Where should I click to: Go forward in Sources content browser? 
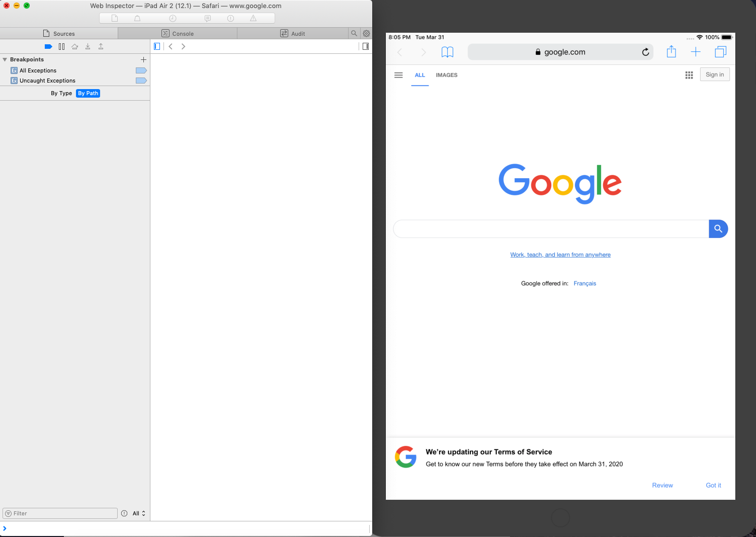183,46
